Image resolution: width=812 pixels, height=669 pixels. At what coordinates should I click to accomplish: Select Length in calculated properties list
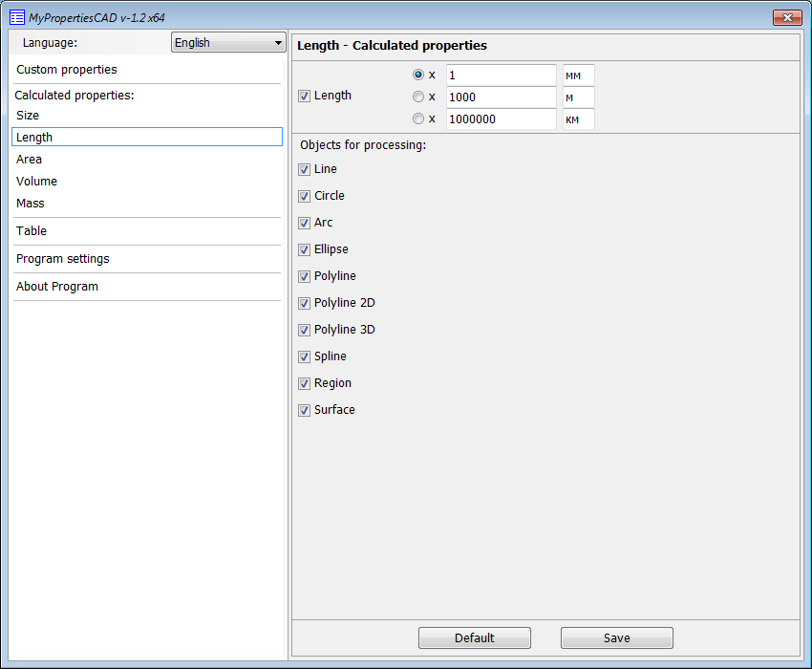(x=147, y=137)
